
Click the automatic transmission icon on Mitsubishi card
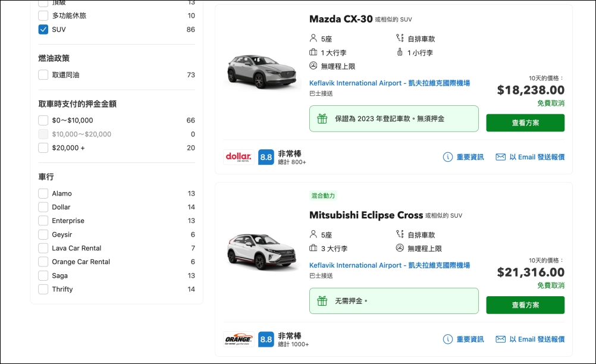tap(400, 234)
